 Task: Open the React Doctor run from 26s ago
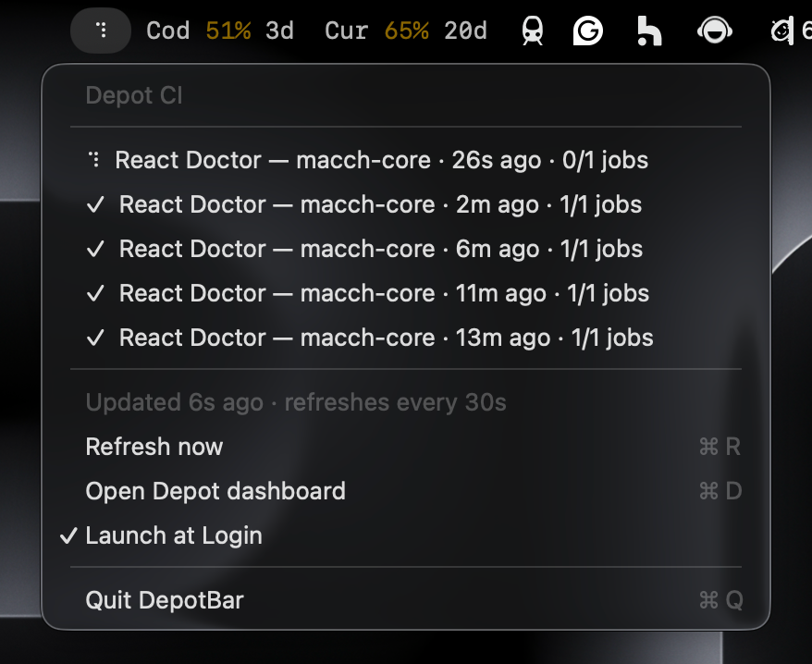pos(406,160)
